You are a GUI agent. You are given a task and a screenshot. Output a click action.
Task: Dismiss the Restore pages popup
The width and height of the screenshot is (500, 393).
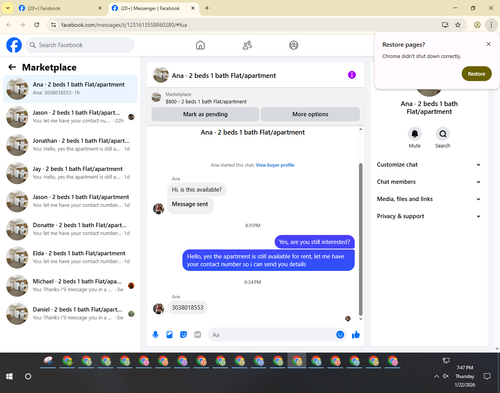point(488,44)
